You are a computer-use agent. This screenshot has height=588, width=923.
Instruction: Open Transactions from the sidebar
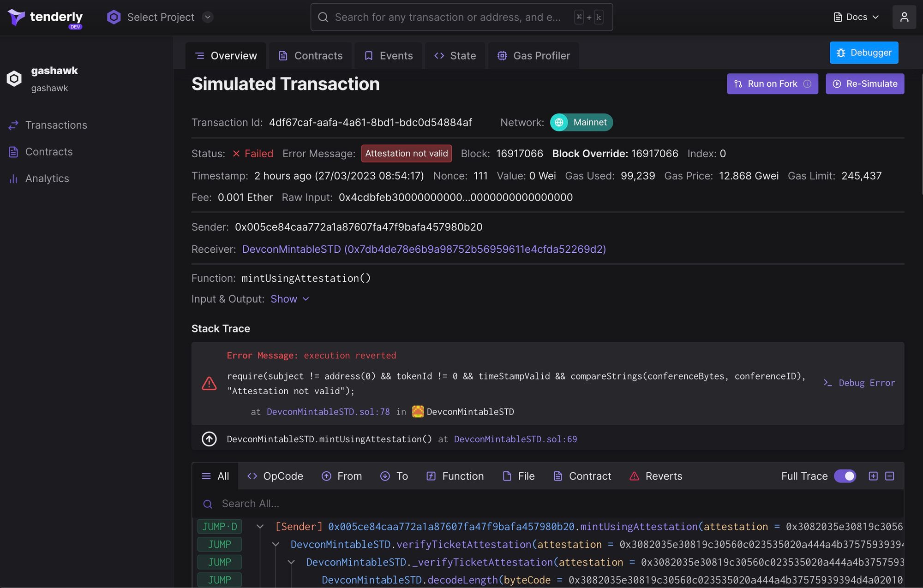[55, 125]
